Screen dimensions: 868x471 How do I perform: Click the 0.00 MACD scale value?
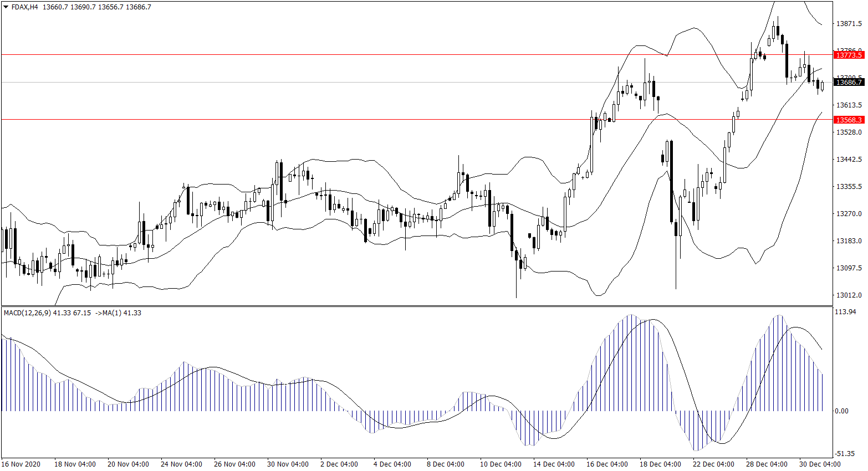coord(841,411)
